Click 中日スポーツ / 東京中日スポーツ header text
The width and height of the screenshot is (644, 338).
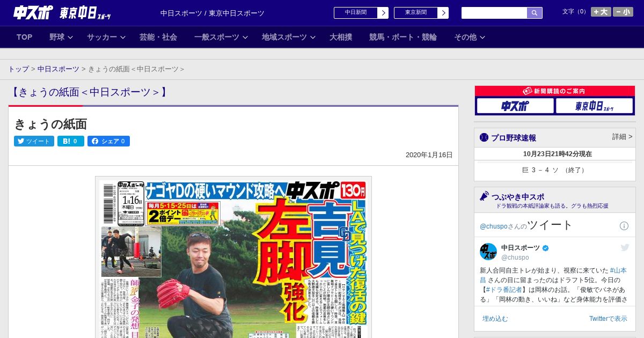[213, 13]
